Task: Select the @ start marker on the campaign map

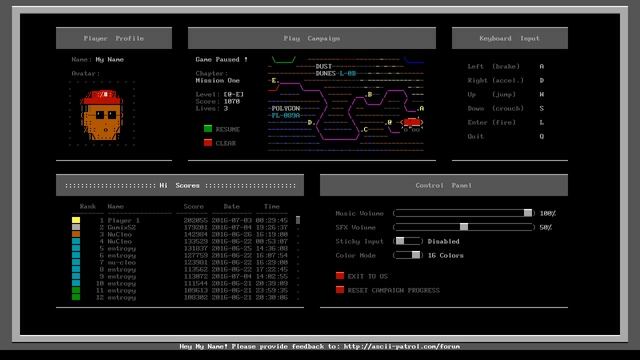Action: 389,122
